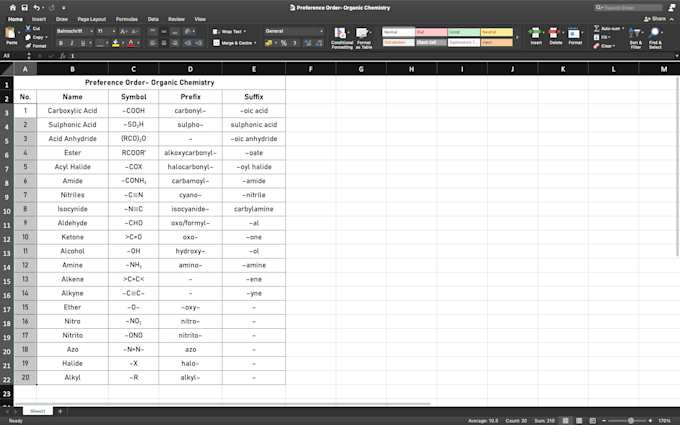The height and width of the screenshot is (425, 680).
Task: Click the Fill button
Action: (602, 37)
